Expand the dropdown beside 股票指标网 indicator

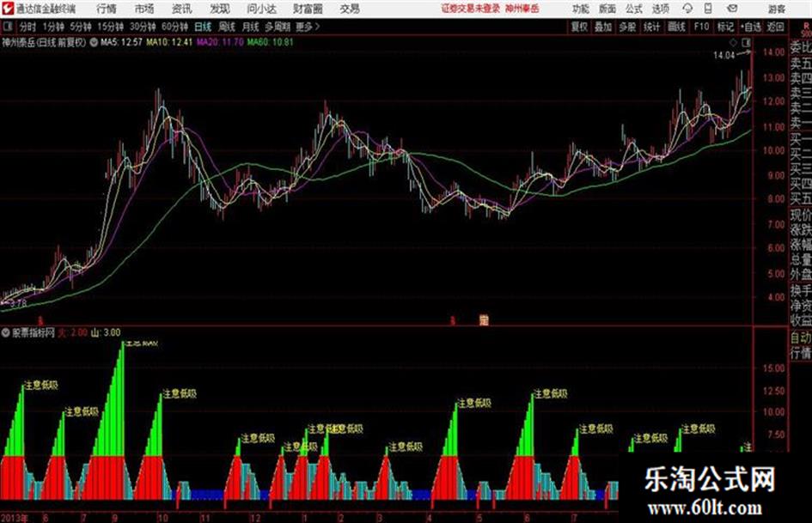click(x=6, y=332)
